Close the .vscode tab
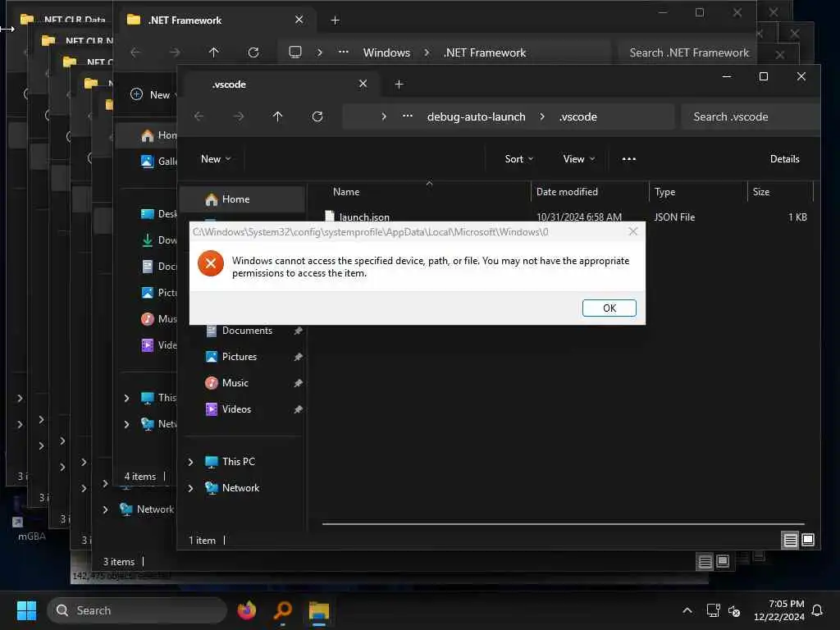 (x=363, y=84)
